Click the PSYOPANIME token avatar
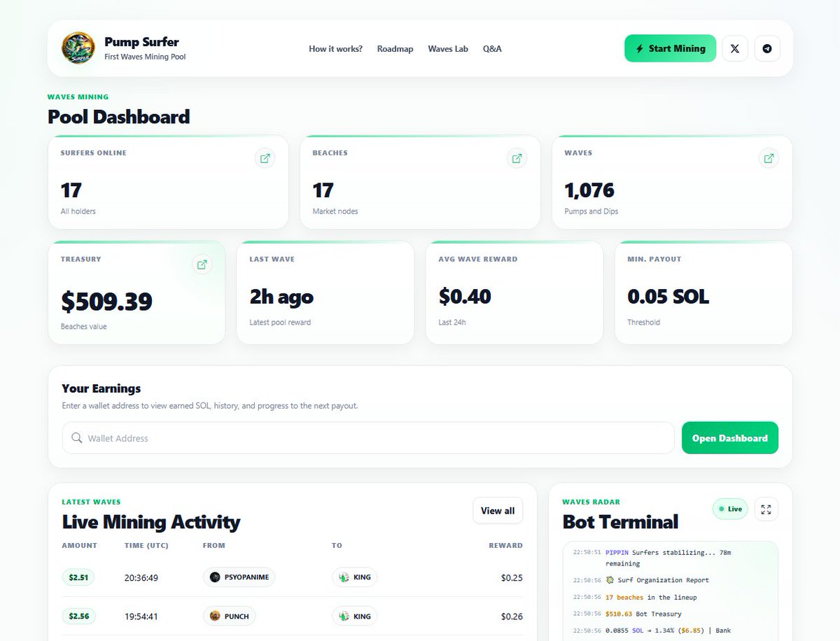Screen dimensions: 840x641 (x=215, y=577)
